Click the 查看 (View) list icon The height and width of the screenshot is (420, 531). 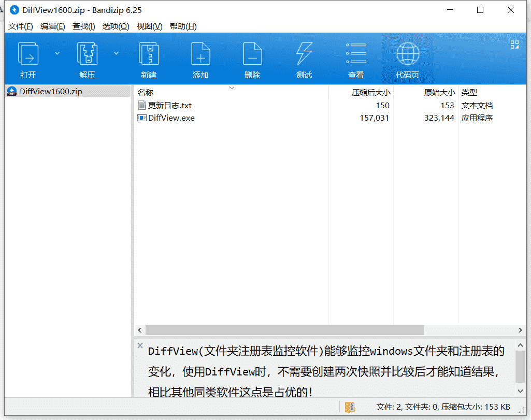356,53
